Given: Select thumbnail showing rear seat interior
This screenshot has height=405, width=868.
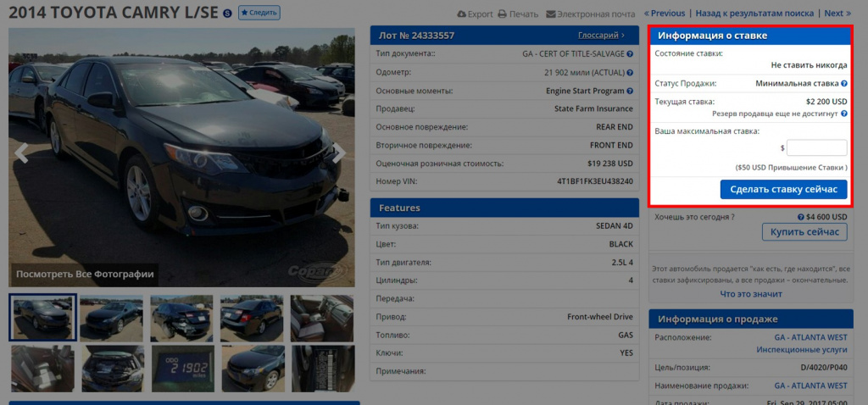Looking at the screenshot, I should point(42,369).
